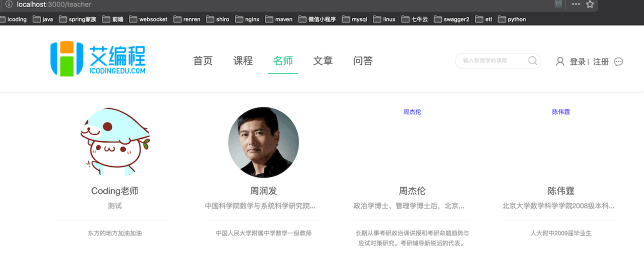The height and width of the screenshot is (263, 644).
Task: Open the large 陈伟霆 teacher name
Action: click(561, 191)
